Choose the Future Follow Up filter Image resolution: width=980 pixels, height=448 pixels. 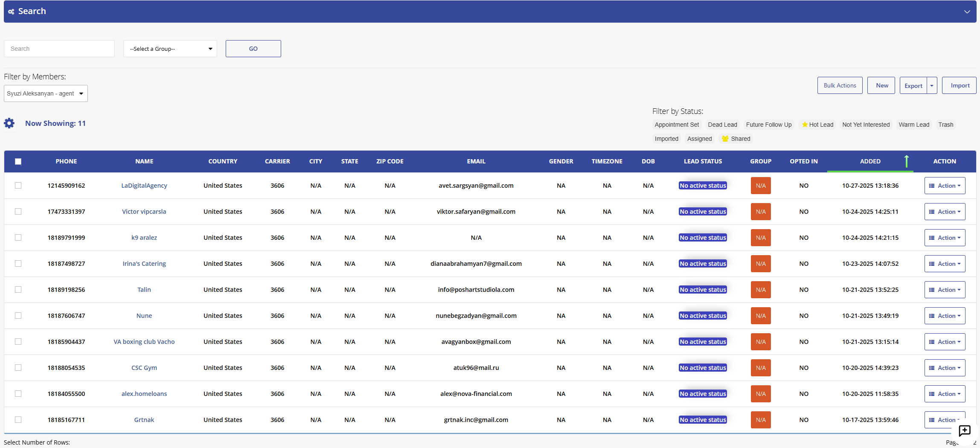pos(768,125)
